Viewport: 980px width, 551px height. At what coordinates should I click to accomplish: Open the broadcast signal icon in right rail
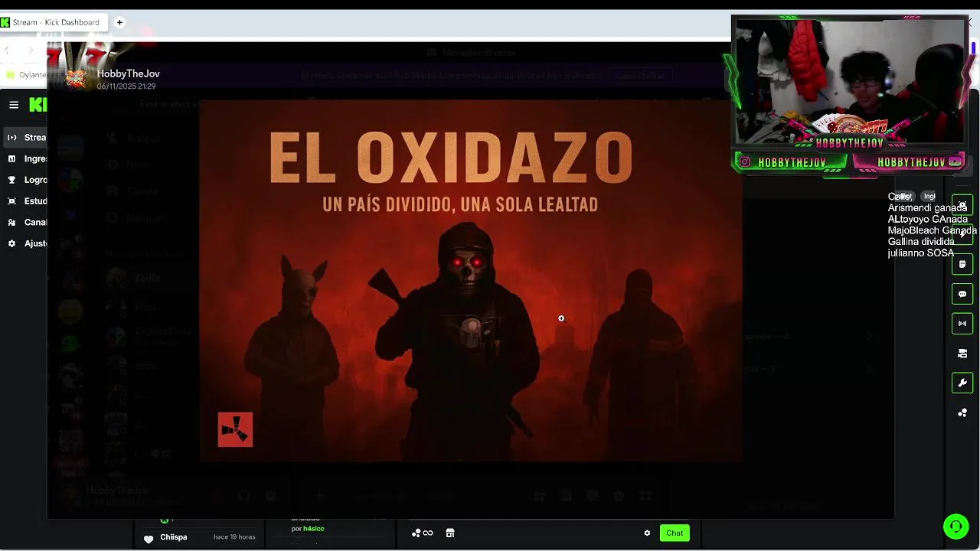pos(962,324)
